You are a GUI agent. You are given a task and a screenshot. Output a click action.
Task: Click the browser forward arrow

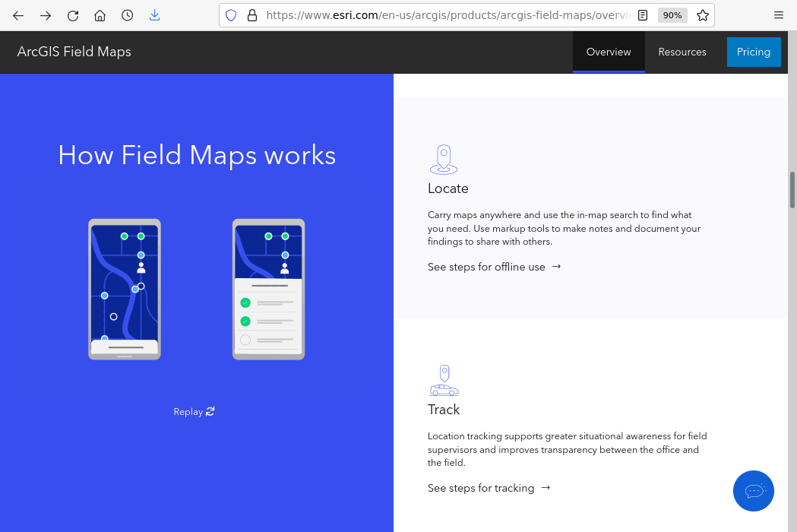click(x=46, y=15)
